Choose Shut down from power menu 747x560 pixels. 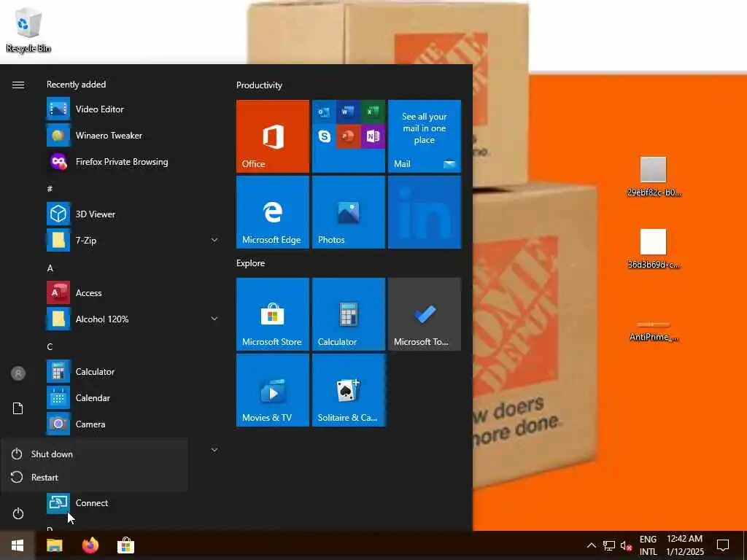[x=94, y=454]
